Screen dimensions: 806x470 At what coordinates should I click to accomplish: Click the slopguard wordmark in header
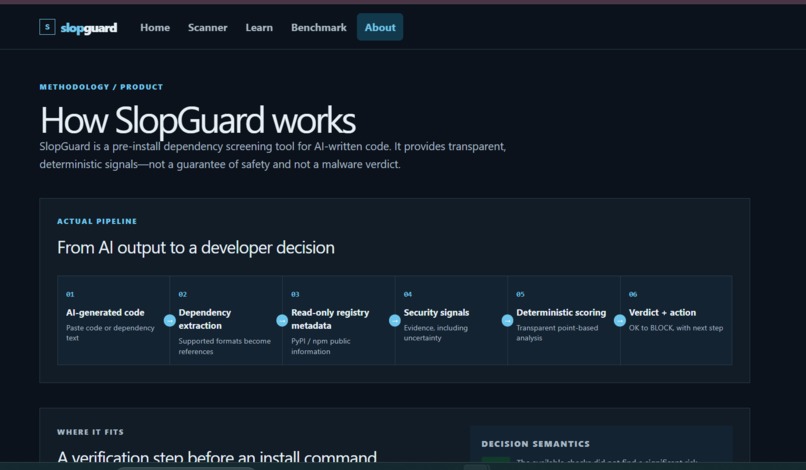pyautogui.click(x=88, y=28)
